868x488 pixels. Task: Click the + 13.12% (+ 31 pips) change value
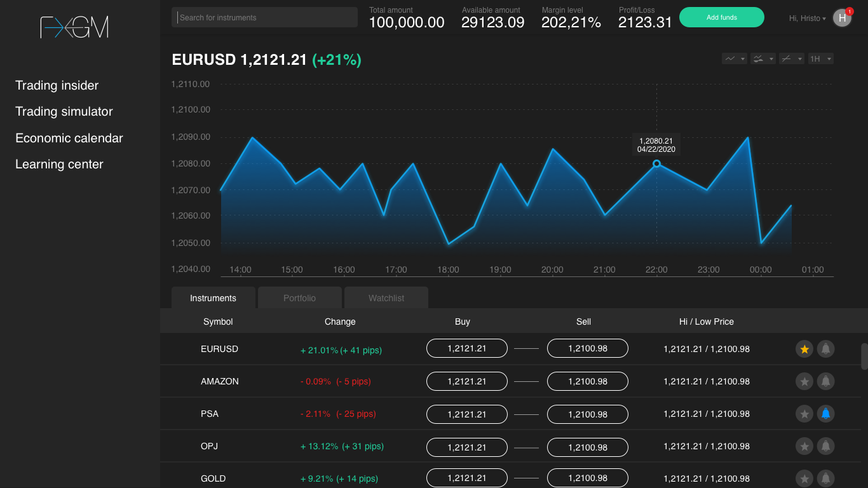(342, 446)
